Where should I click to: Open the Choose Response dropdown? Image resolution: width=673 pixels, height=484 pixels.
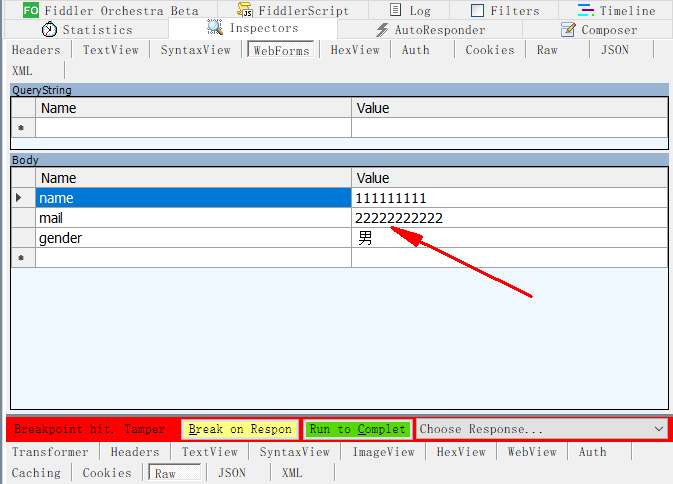(542, 429)
